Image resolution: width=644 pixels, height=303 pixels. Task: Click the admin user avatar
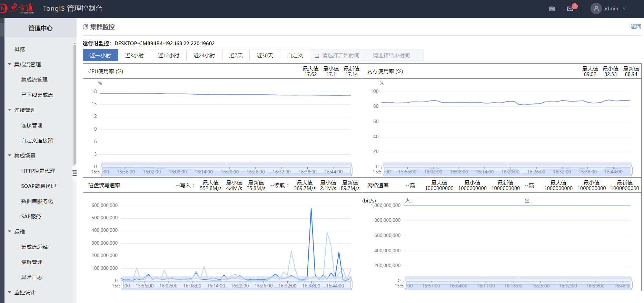596,9
